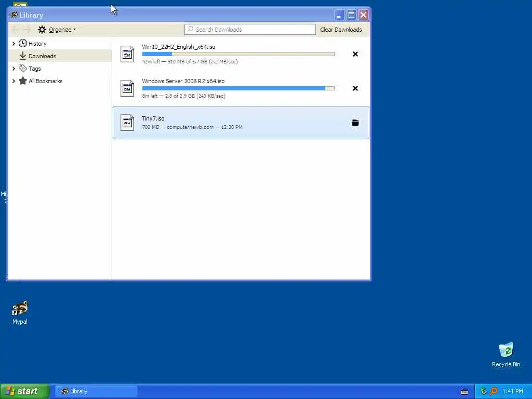Click the History clock icon

(23, 44)
